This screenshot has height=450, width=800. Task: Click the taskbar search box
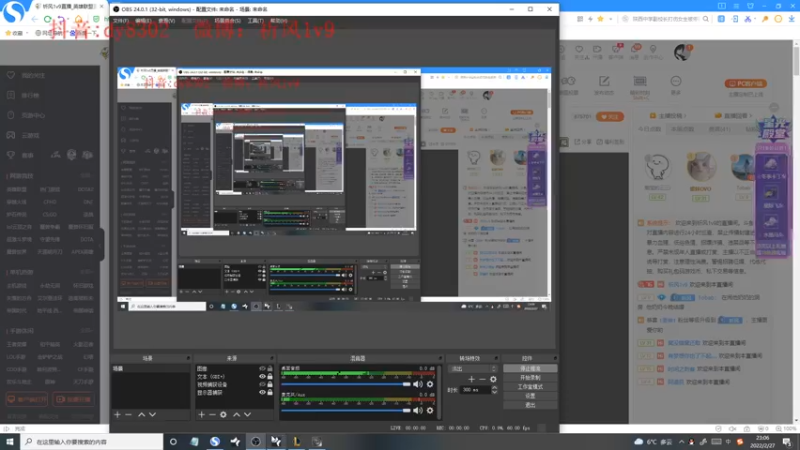click(x=92, y=442)
